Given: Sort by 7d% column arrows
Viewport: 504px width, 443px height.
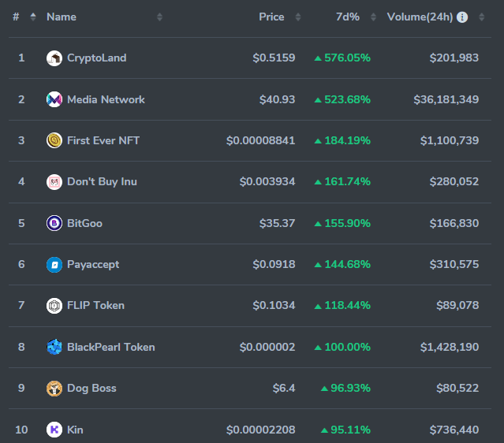Looking at the screenshot, I should click(373, 17).
